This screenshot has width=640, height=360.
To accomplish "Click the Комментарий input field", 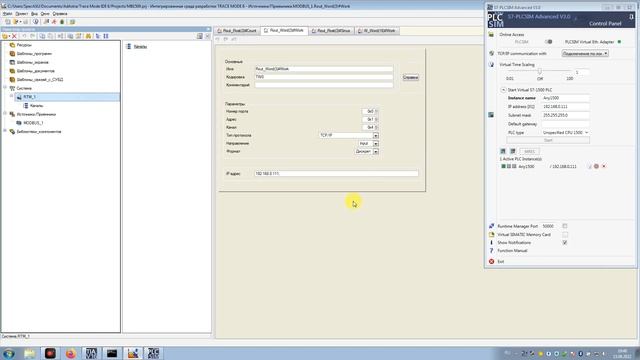I will 324,85.
